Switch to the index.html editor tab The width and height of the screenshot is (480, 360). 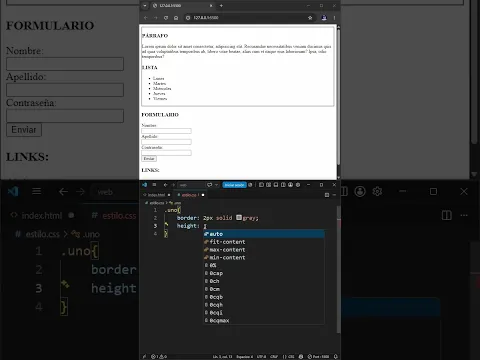pos(156,195)
